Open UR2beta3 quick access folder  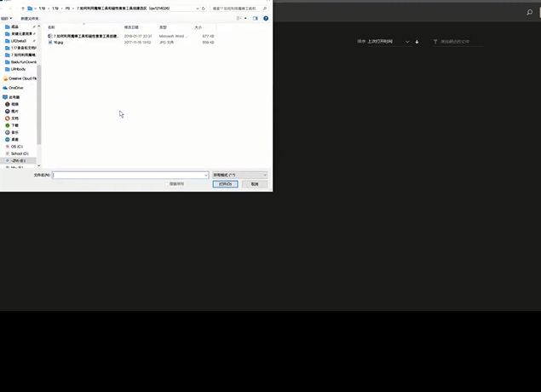pyautogui.click(x=16, y=41)
